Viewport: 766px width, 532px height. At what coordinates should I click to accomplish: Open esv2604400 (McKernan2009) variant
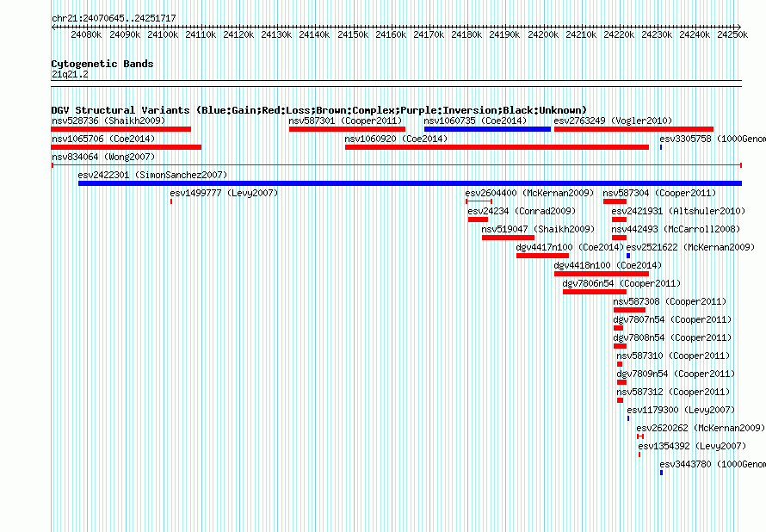pos(529,193)
